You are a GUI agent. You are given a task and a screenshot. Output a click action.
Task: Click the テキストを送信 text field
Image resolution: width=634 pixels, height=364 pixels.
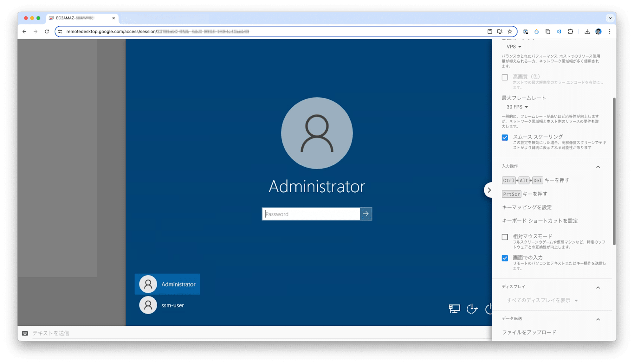coord(260,333)
